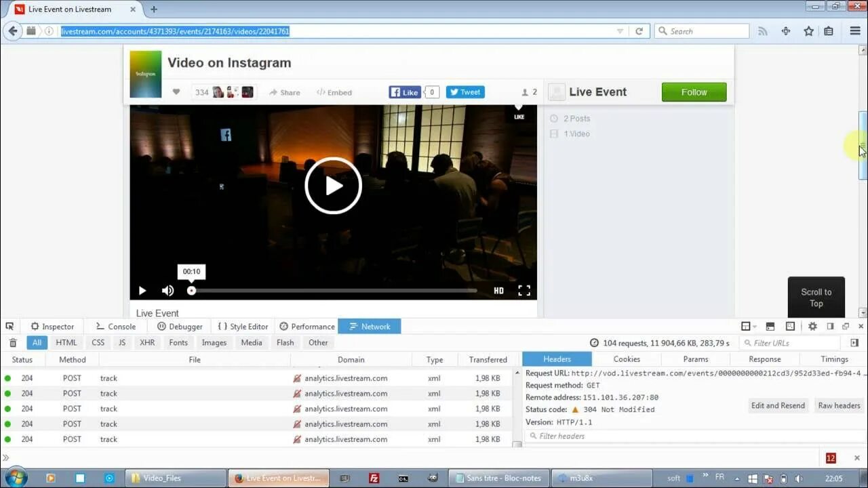Switch to the Sans titre - Bloc-notes taskbar window

[498, 478]
